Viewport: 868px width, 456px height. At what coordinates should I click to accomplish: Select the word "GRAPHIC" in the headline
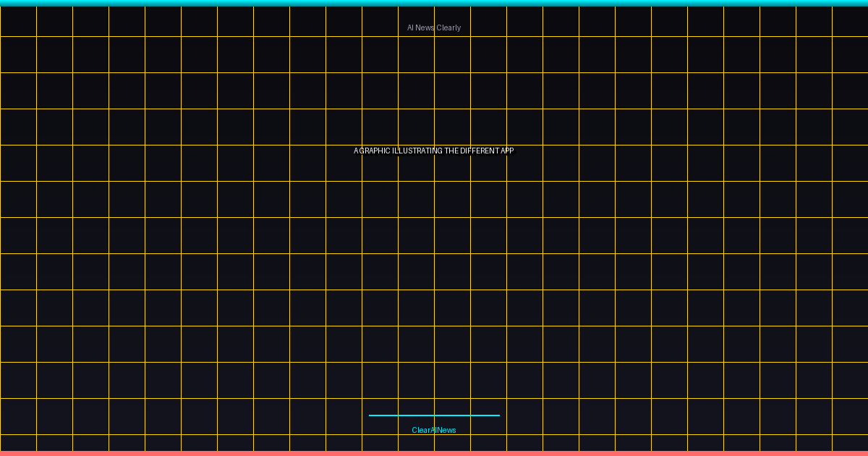(375, 151)
